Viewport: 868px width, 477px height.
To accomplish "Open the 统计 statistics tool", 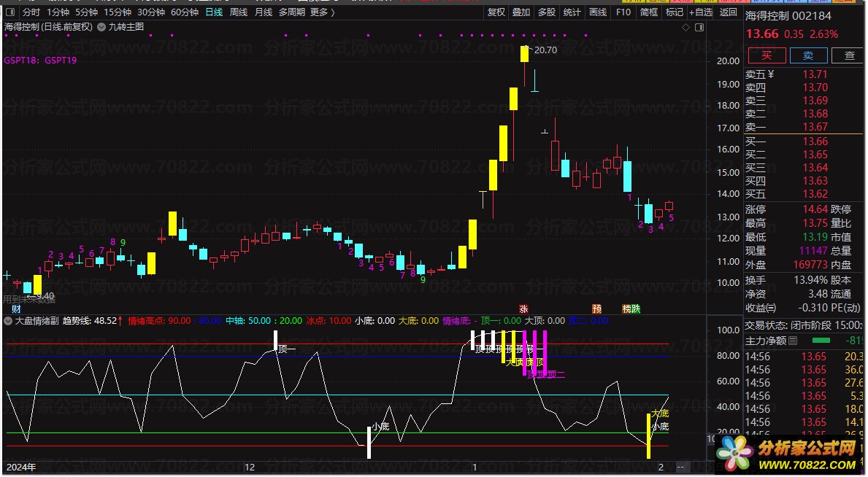I will click(x=572, y=12).
